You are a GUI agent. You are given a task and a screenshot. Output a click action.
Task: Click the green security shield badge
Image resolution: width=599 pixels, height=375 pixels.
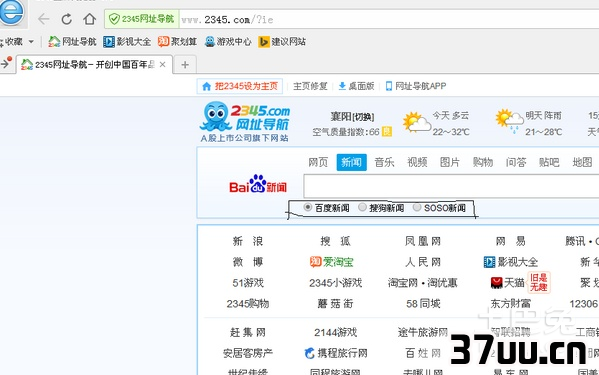(142, 19)
